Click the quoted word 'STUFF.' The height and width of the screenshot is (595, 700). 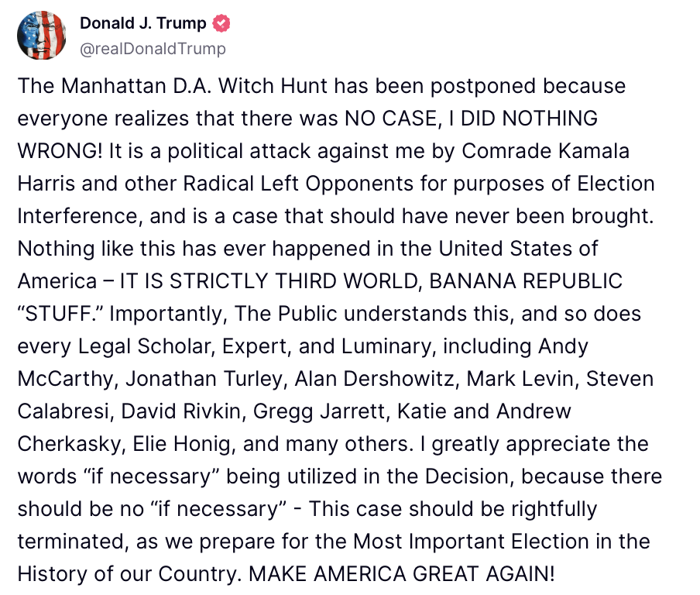click(x=60, y=314)
